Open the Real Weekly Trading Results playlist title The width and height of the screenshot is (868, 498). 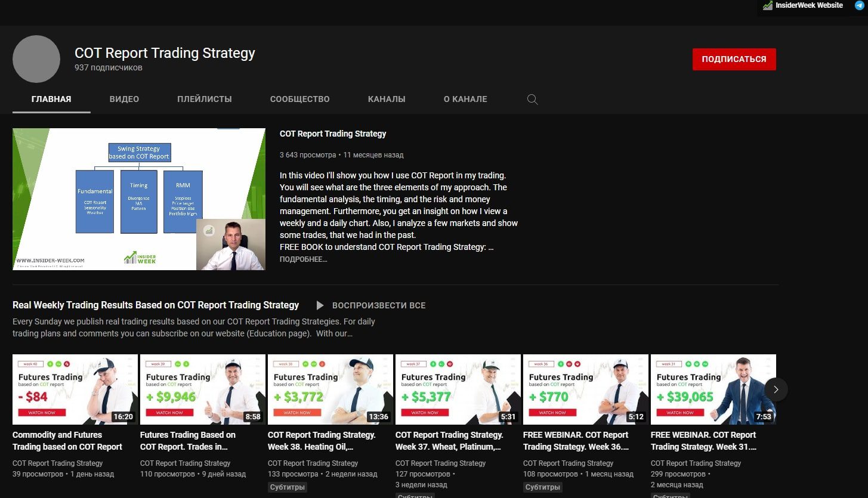coord(156,305)
